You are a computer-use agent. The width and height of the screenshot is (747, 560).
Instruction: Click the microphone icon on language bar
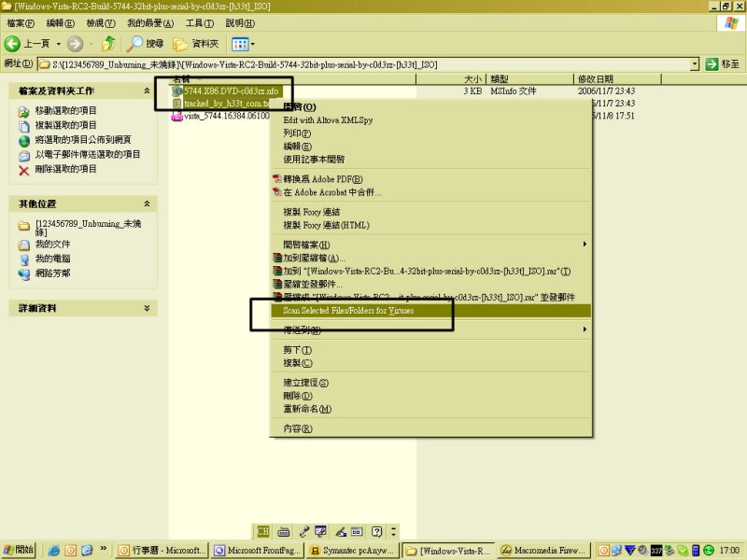[303, 531]
